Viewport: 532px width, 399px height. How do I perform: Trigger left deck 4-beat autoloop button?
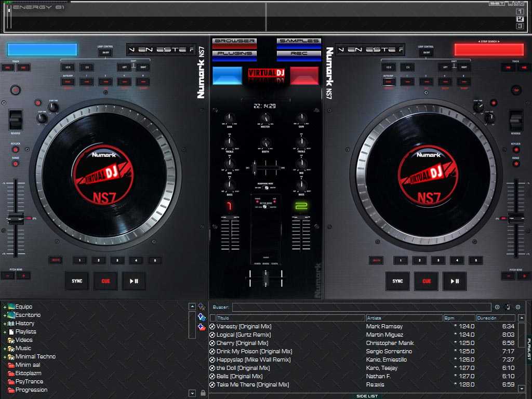124,82
